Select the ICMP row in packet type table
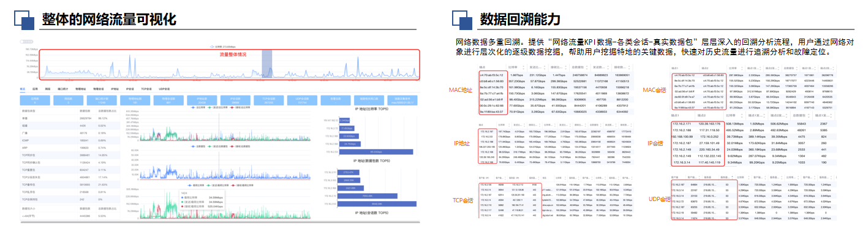 pos(70,140)
